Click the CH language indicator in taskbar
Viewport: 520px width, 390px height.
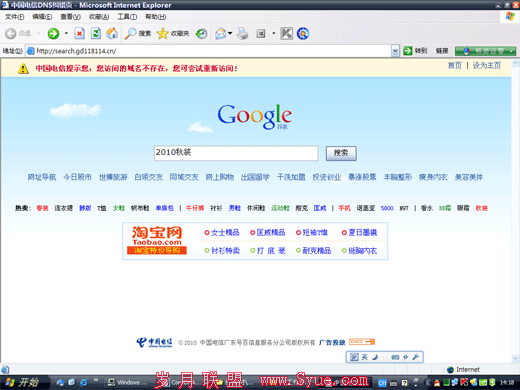[382, 383]
